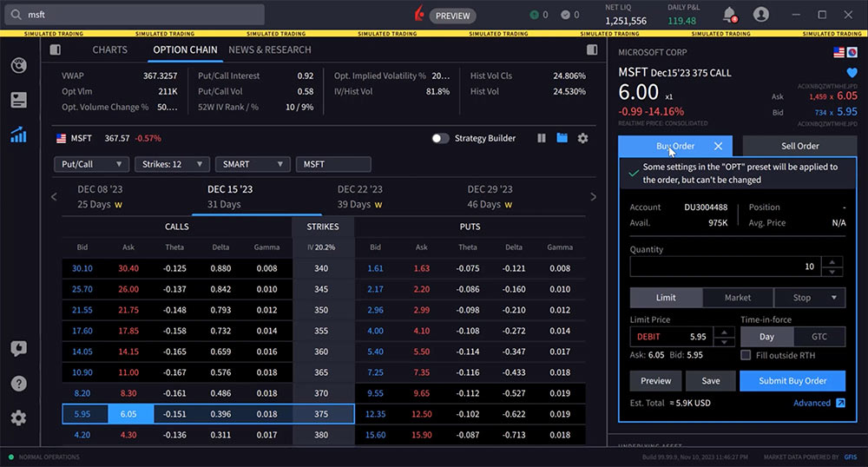Click Limit Price input field
The height and width of the screenshot is (467, 868).
671,337
